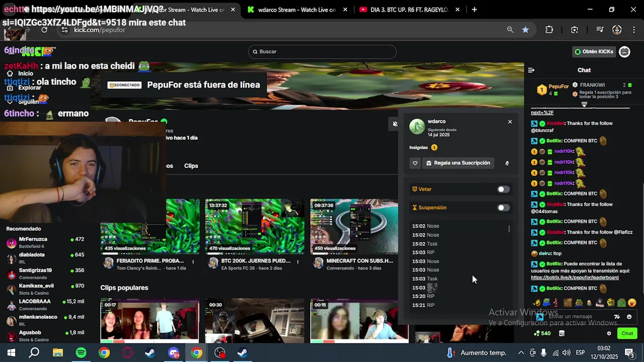Open recommended channel diabladota
644x362 pixels.
pos(44,258)
